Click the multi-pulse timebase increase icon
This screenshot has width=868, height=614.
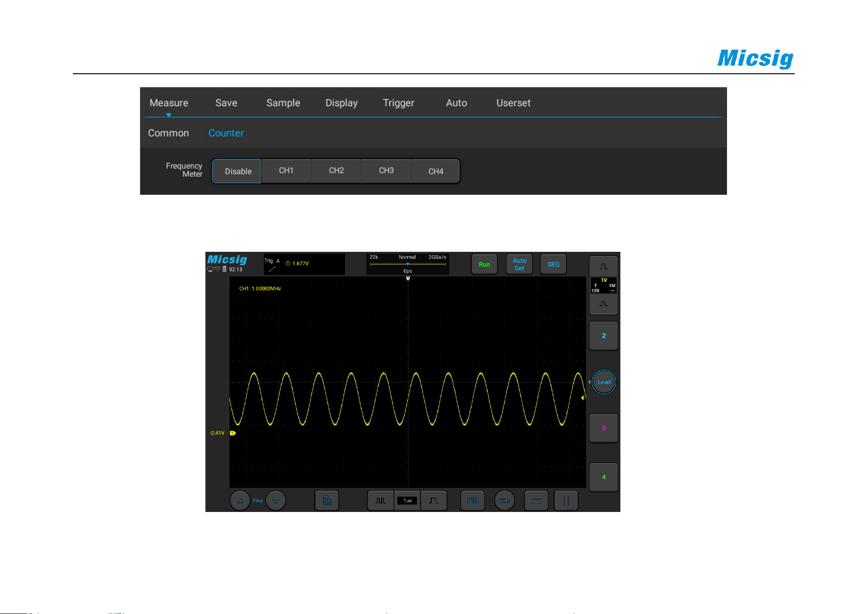381,501
